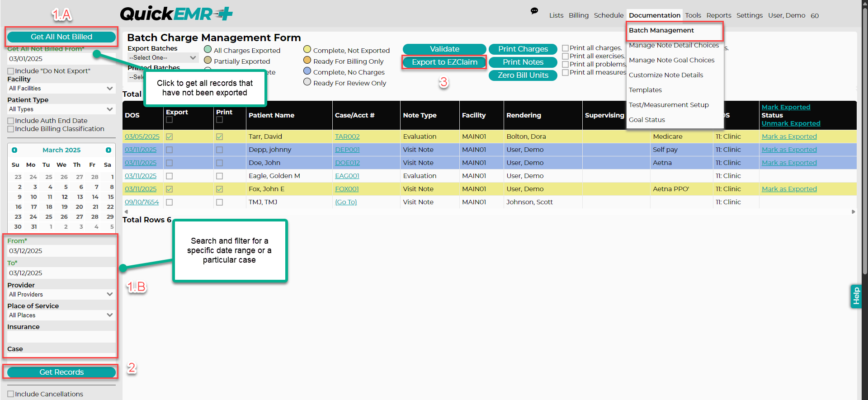Open Templates from Documentation menu
The width and height of the screenshot is (868, 400).
point(645,90)
